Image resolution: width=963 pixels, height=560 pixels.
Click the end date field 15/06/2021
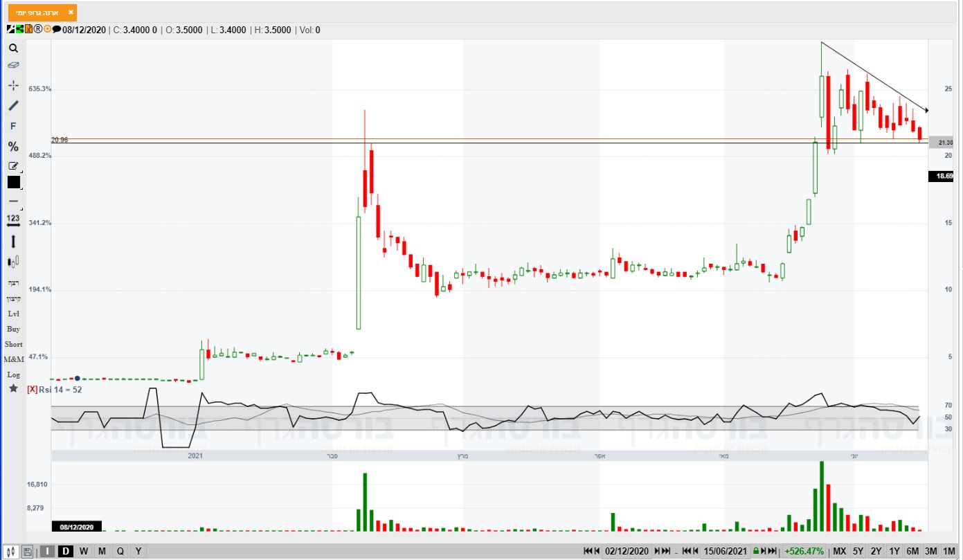[726, 551]
